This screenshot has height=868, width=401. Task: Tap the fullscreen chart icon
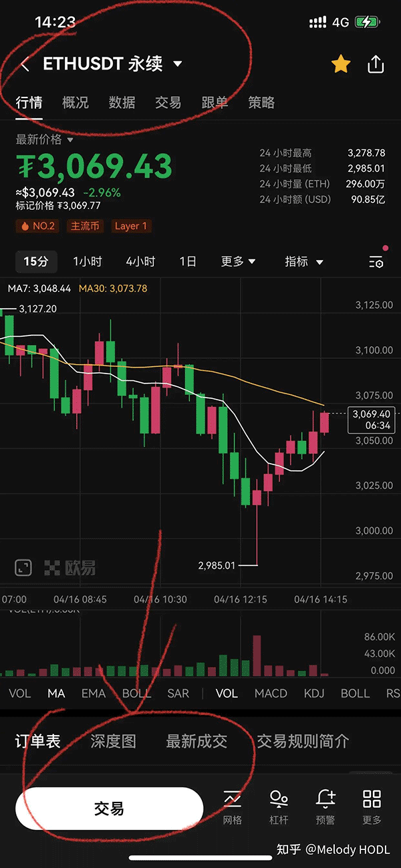coord(23,568)
